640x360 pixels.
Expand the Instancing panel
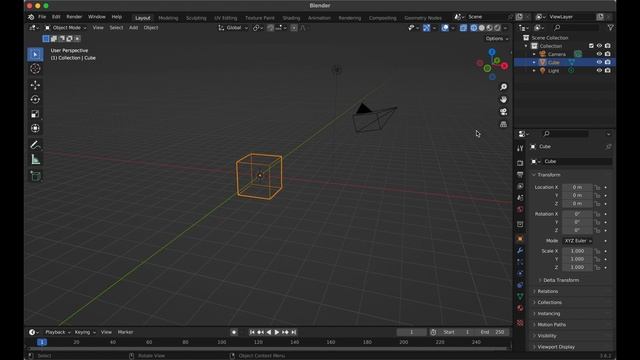click(x=549, y=313)
